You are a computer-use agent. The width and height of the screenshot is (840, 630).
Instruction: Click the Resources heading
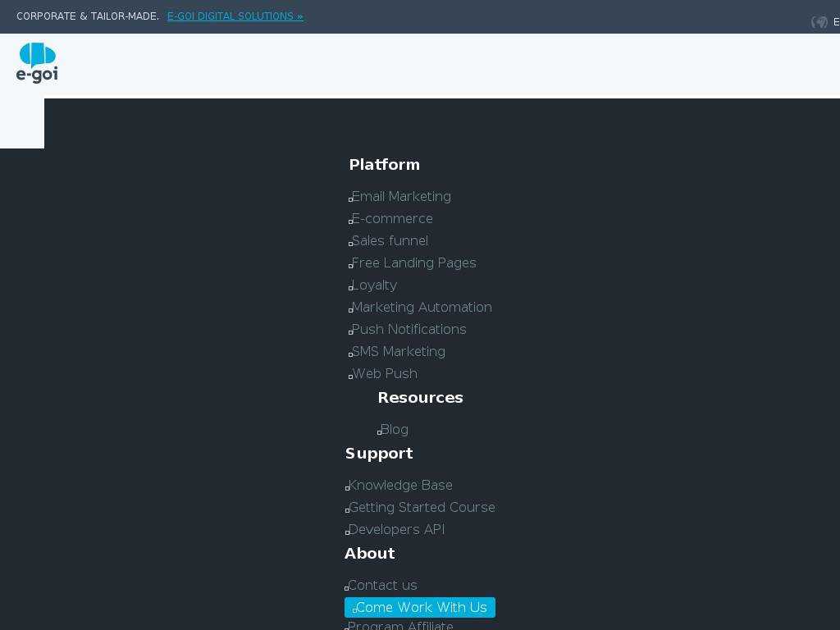pyautogui.click(x=421, y=398)
